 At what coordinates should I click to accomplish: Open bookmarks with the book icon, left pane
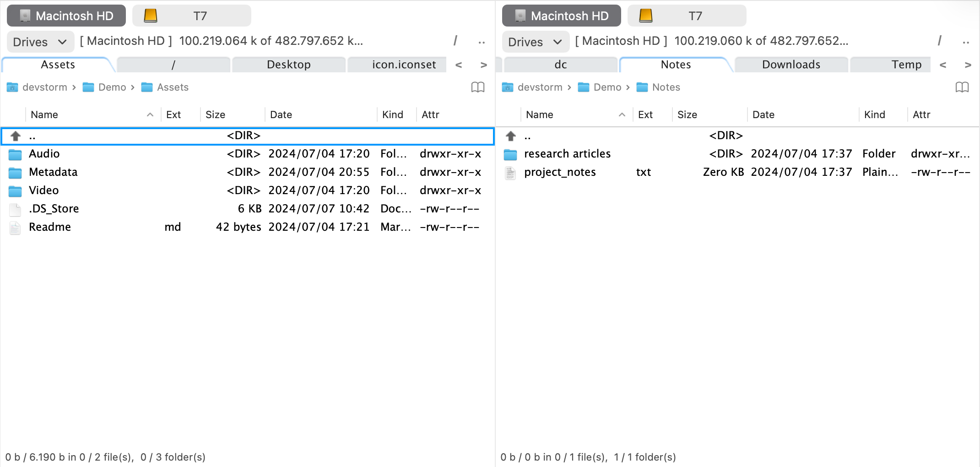(x=478, y=87)
